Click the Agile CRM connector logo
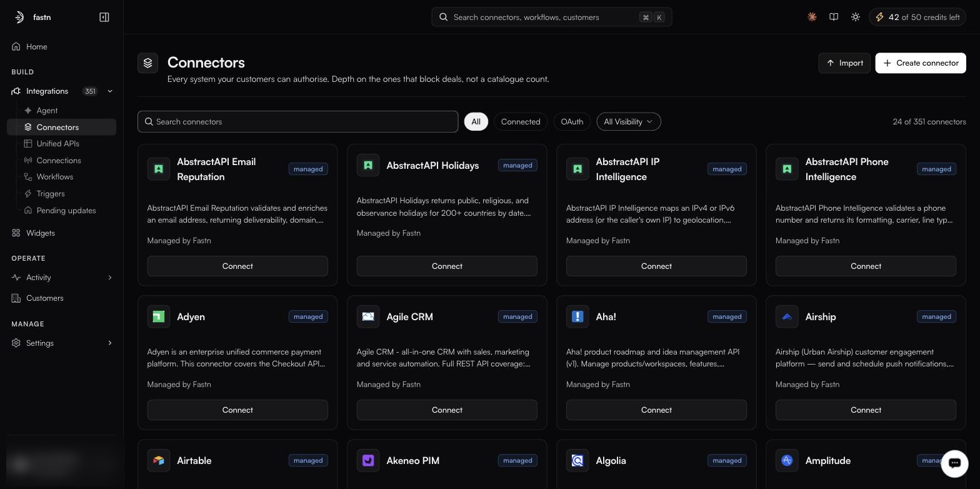 coord(368,316)
